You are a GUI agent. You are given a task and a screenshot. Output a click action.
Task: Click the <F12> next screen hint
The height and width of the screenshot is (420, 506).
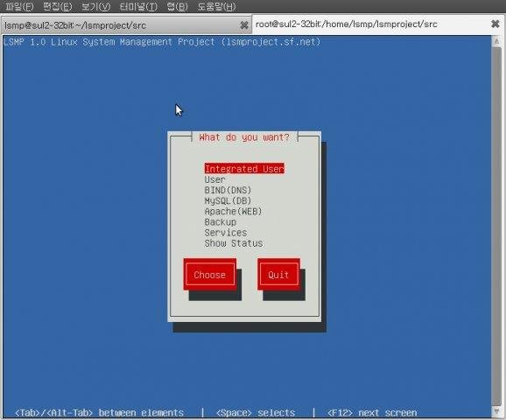pos(372,413)
